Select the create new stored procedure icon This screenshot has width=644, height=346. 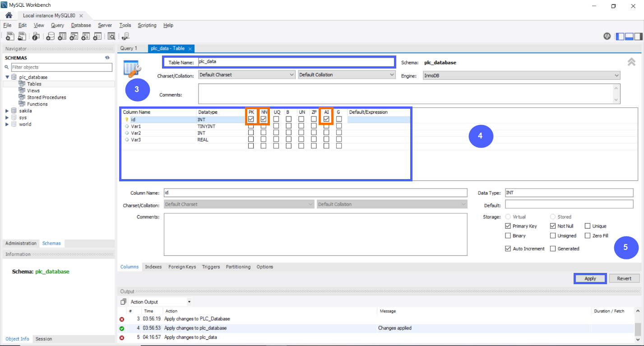(85, 36)
